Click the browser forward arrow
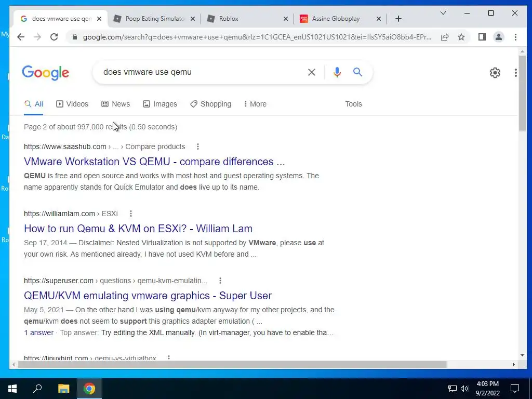This screenshot has height=399, width=532. pyautogui.click(x=37, y=37)
